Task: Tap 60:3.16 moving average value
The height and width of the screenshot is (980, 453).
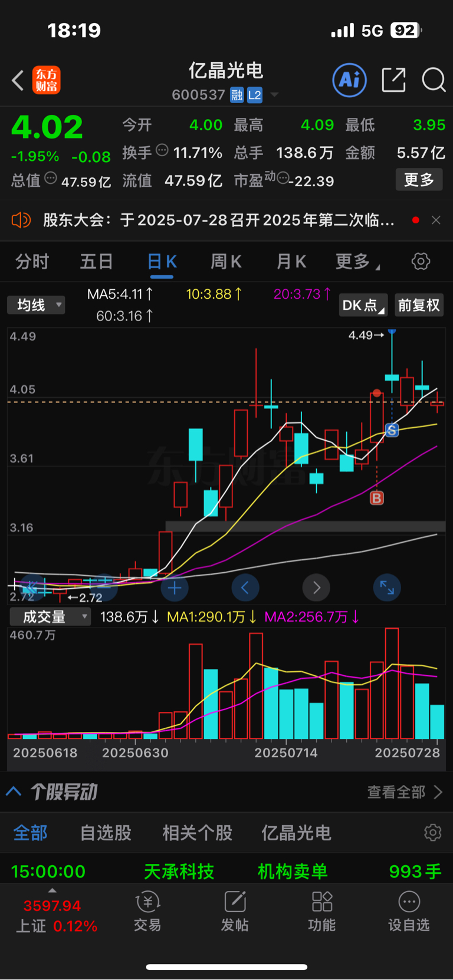Action: [x=124, y=316]
